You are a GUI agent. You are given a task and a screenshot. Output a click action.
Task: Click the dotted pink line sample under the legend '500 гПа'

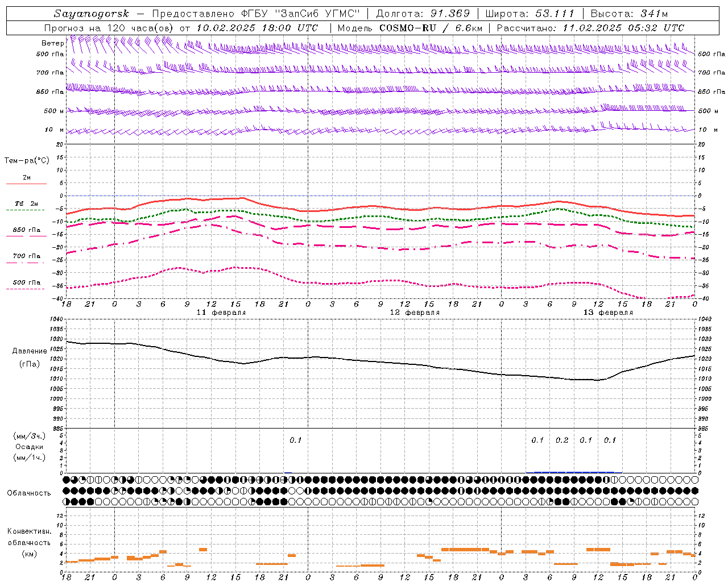click(x=25, y=289)
